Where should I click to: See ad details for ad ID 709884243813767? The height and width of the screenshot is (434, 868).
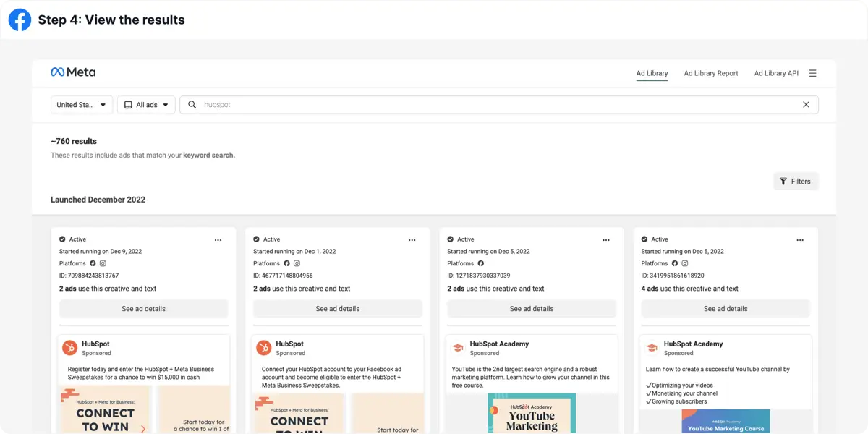coord(143,309)
